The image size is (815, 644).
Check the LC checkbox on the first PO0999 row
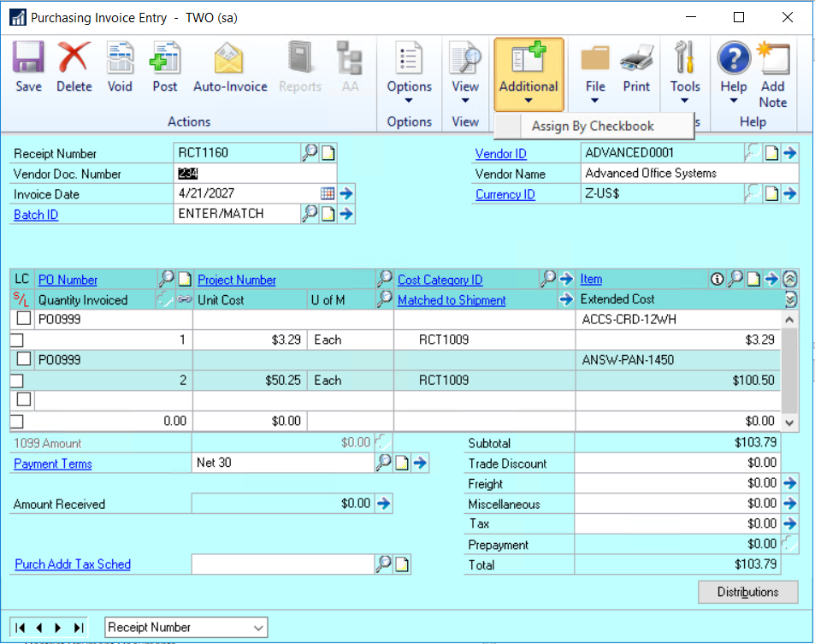click(24, 319)
